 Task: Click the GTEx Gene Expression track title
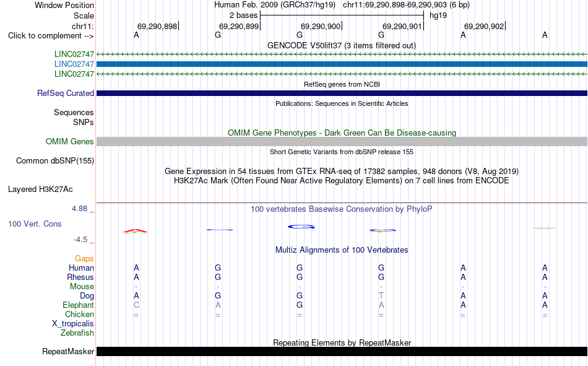(342, 171)
